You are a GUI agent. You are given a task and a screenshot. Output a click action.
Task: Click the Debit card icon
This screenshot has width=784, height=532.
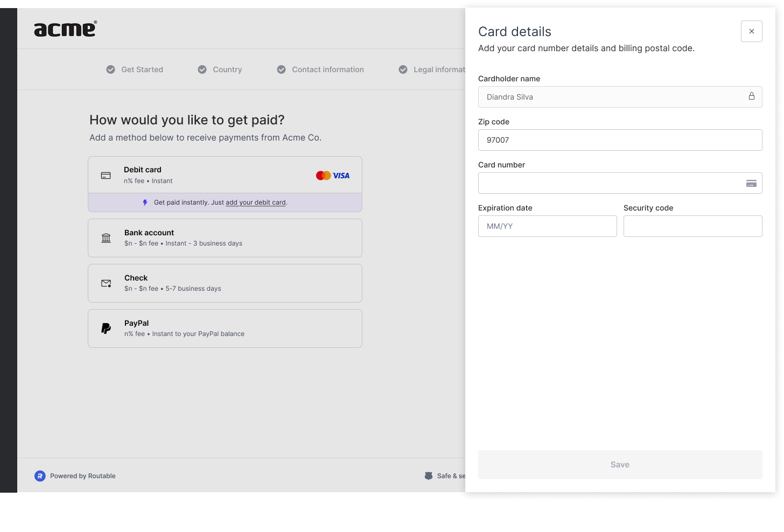pos(106,176)
